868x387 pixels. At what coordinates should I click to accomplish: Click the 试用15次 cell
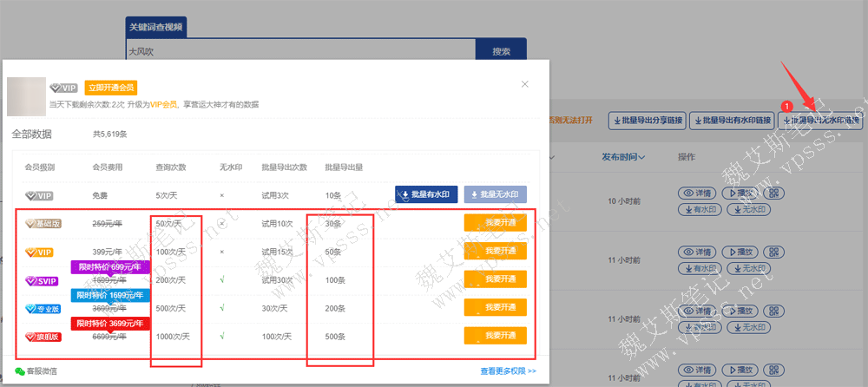click(278, 252)
